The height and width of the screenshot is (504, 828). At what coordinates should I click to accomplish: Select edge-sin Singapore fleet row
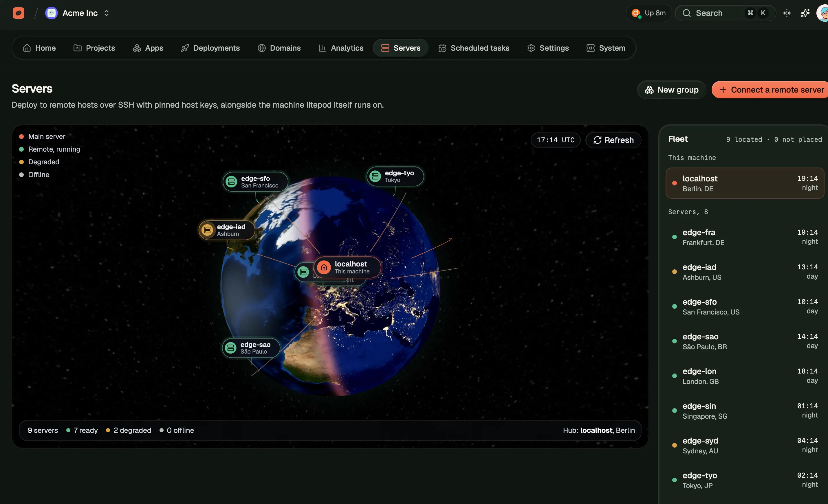pyautogui.click(x=745, y=411)
